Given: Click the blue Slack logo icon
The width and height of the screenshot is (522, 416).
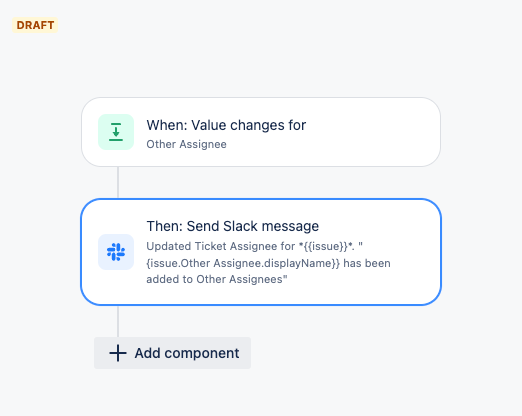Looking at the screenshot, I should (x=116, y=252).
